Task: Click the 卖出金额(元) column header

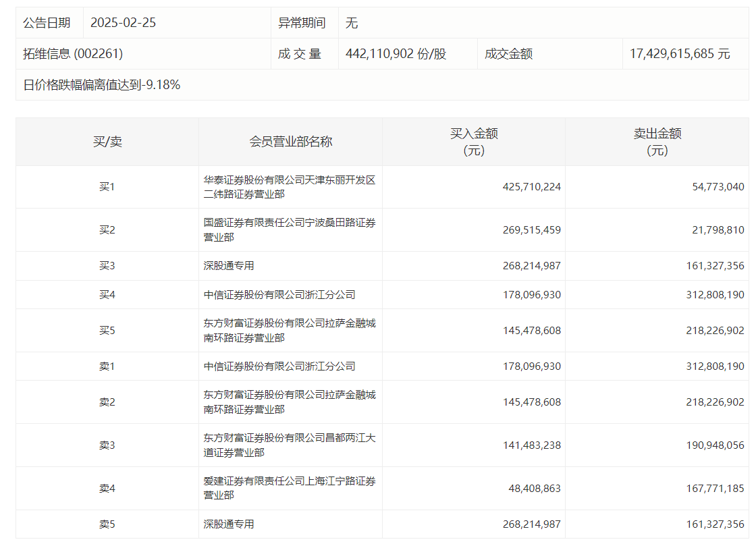Action: tap(657, 142)
